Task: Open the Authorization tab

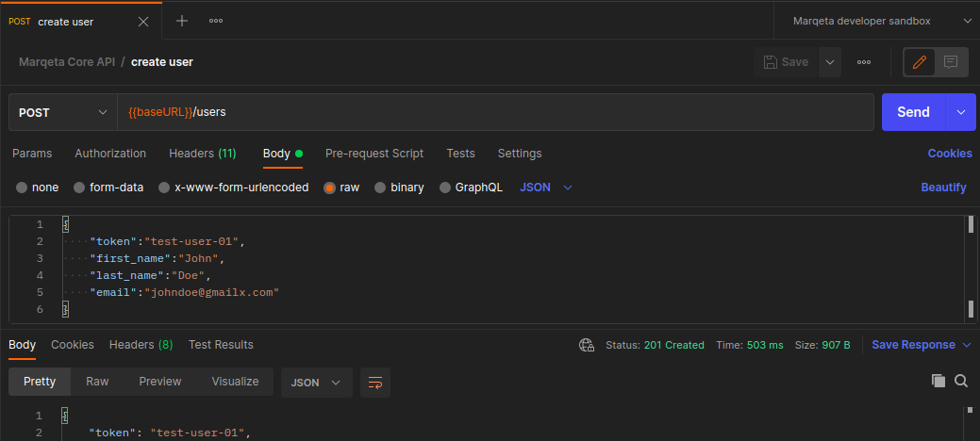Action: tap(110, 153)
